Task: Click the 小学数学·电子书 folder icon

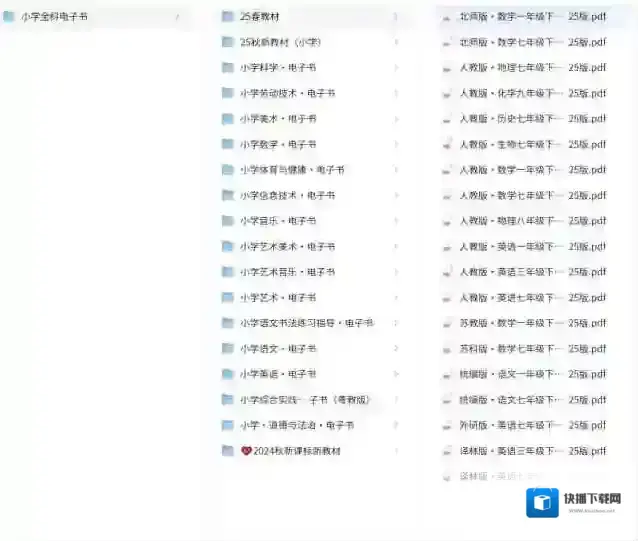Action: pyautogui.click(x=228, y=144)
